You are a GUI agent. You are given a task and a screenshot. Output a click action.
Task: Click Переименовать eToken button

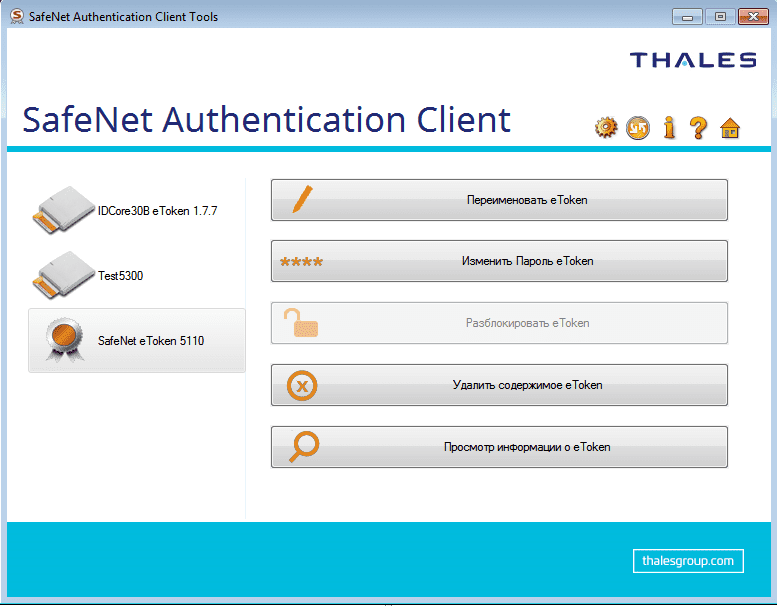[x=499, y=200]
